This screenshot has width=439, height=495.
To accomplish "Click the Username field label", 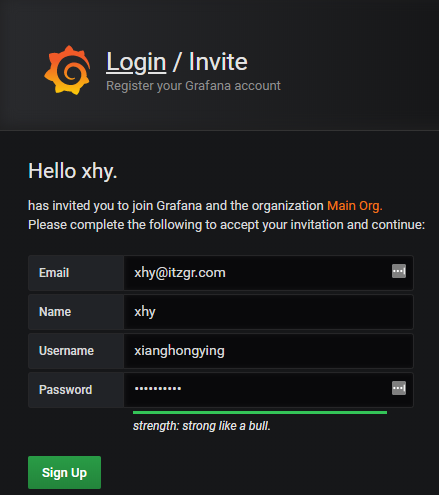I will point(66,351).
